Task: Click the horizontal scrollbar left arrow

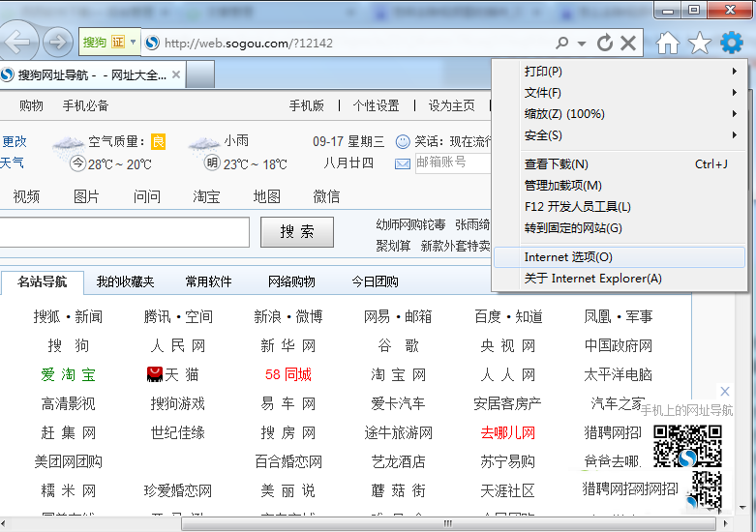Action: [3, 524]
